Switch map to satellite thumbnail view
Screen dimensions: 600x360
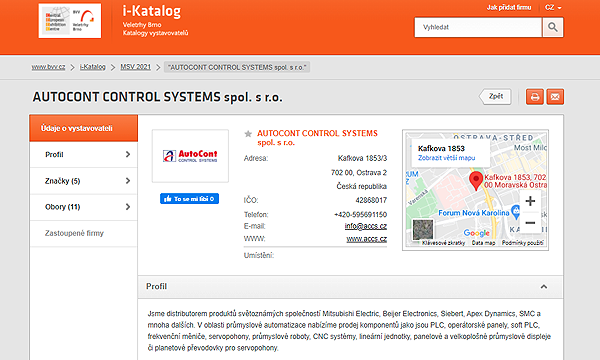(423, 230)
